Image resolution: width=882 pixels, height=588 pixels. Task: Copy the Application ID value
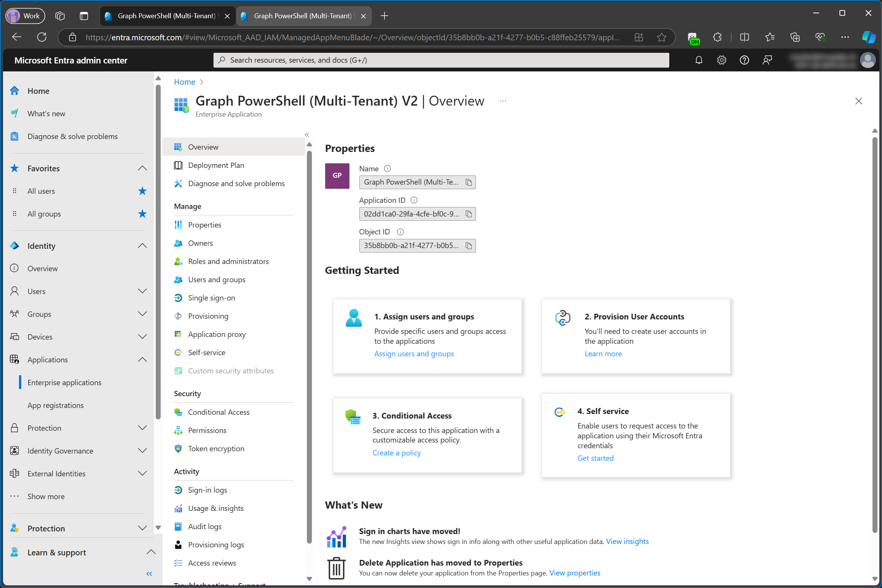469,214
